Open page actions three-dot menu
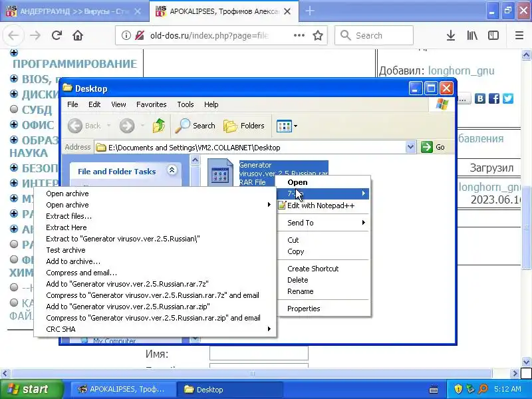532x399 pixels. click(299, 35)
